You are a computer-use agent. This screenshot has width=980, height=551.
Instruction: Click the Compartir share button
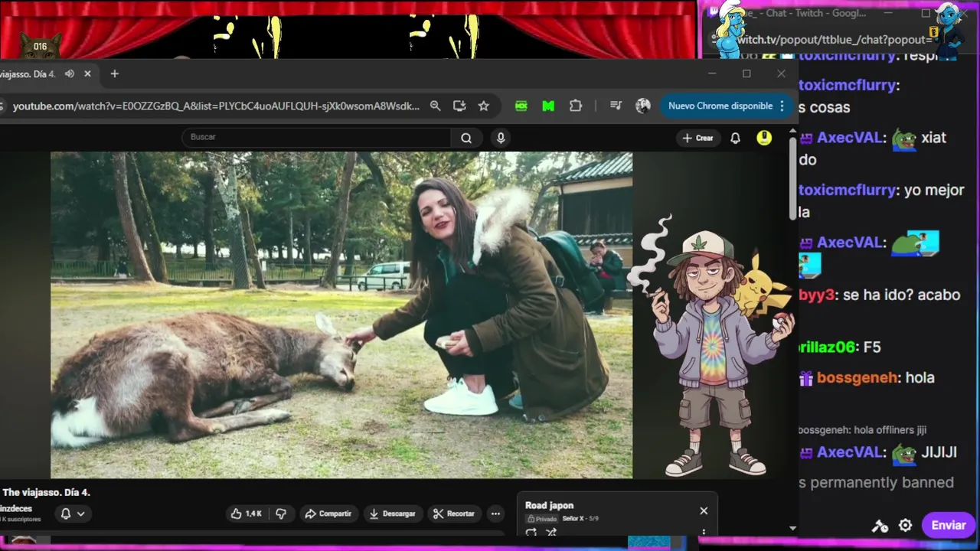click(328, 514)
